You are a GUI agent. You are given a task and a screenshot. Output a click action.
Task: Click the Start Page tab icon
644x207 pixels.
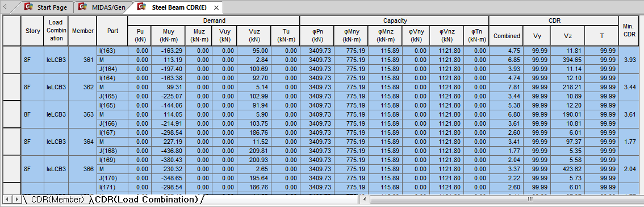point(29,7)
